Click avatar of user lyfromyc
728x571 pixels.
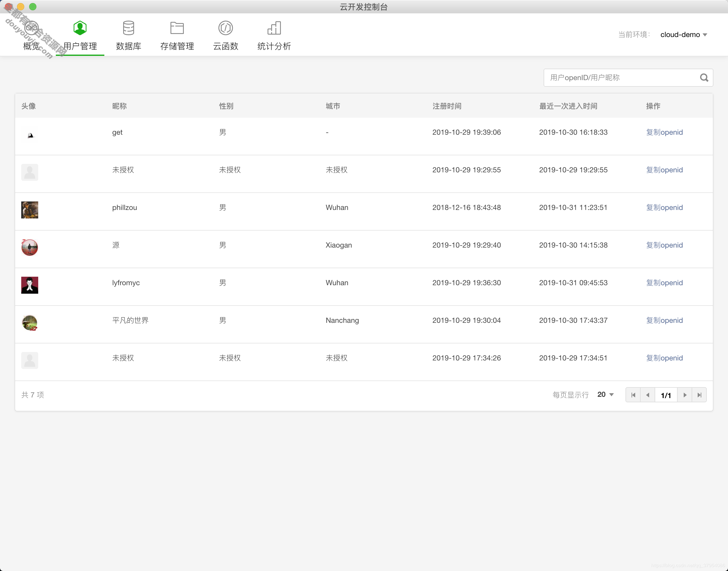tap(30, 285)
